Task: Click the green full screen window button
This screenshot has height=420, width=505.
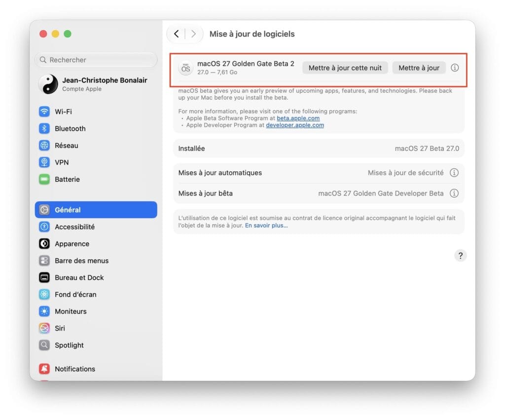Action: [68, 34]
